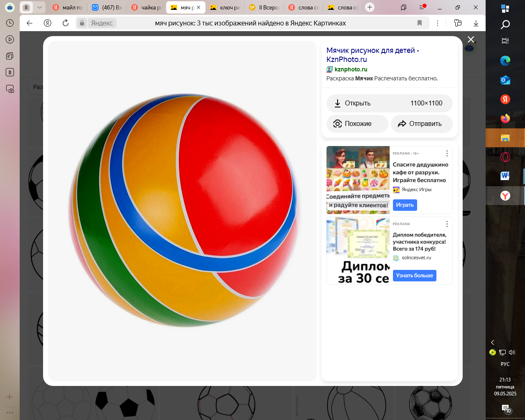Open the tab group counter 8

click(x=26, y=7)
